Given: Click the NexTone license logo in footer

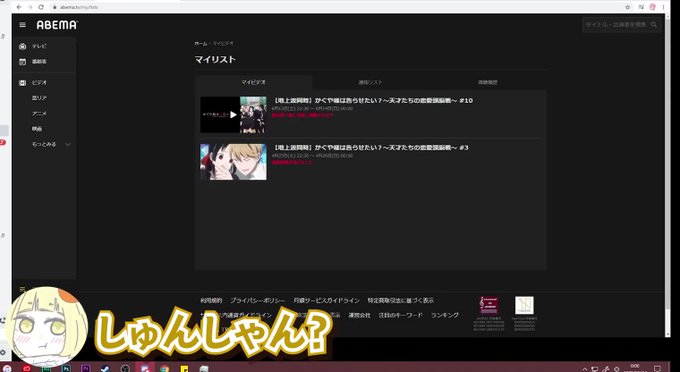Looking at the screenshot, I should [524, 305].
